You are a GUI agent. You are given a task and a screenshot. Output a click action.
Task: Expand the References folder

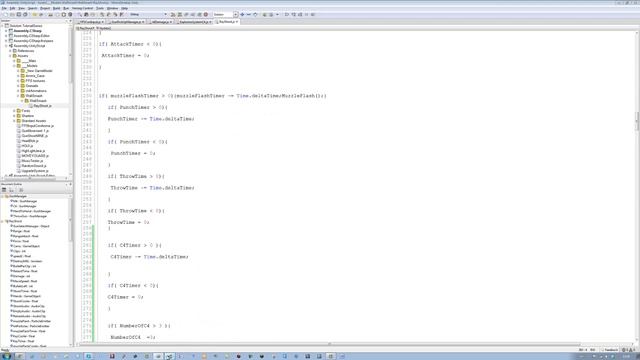[x=10, y=51]
